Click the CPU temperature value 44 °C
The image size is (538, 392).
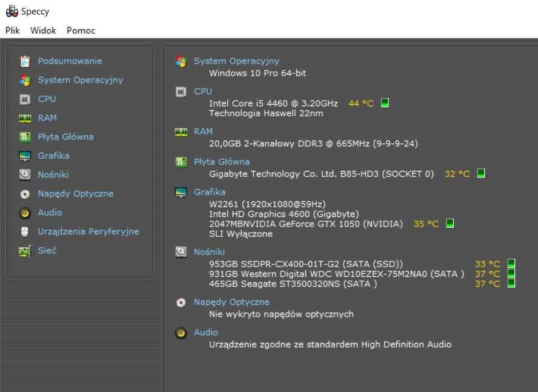pos(361,104)
